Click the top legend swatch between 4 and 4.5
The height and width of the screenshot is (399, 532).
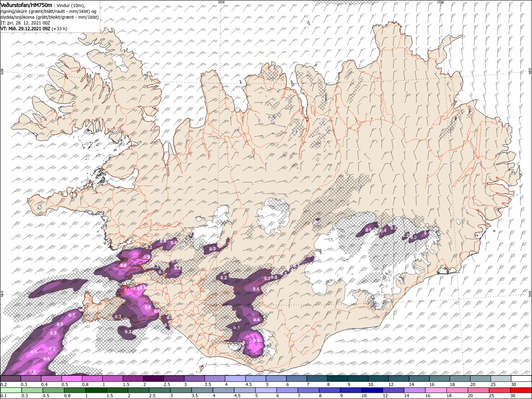235,379
